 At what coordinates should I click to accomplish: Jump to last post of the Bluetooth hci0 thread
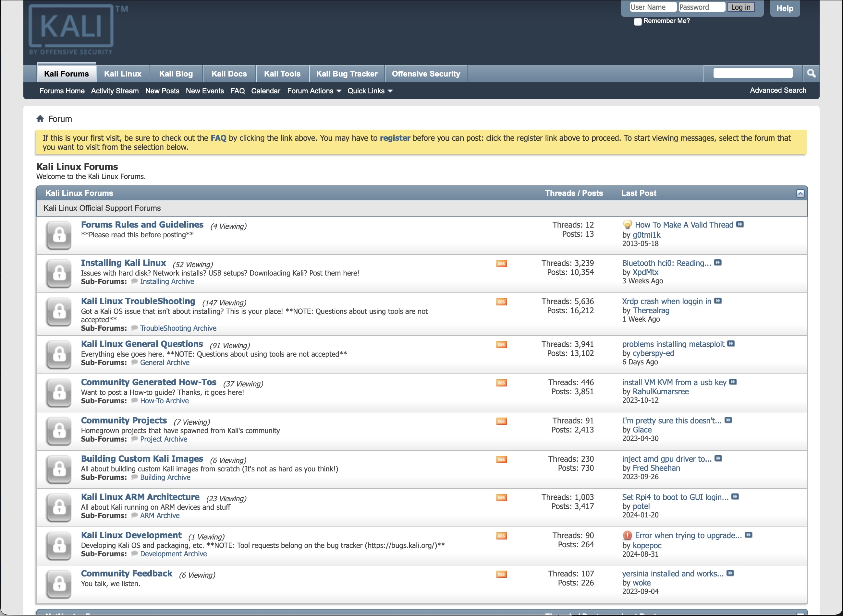coord(718,263)
